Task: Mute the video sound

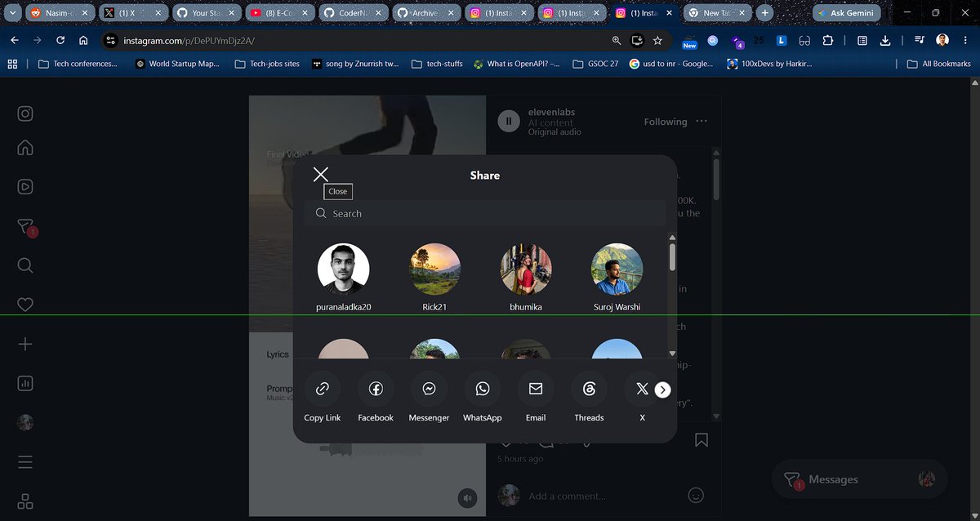Action: coord(467,497)
